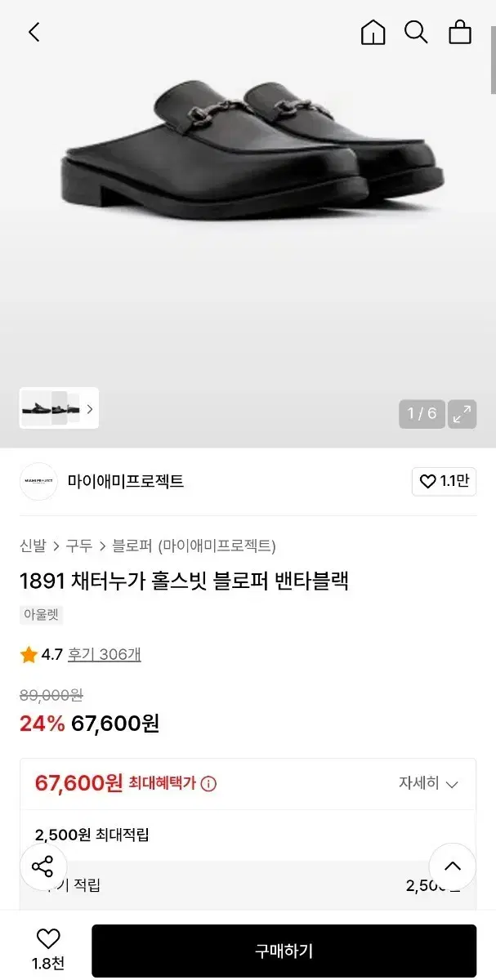Open the 구두 category breadcrumb
Image resolution: width=496 pixels, height=980 pixels.
coord(79,546)
